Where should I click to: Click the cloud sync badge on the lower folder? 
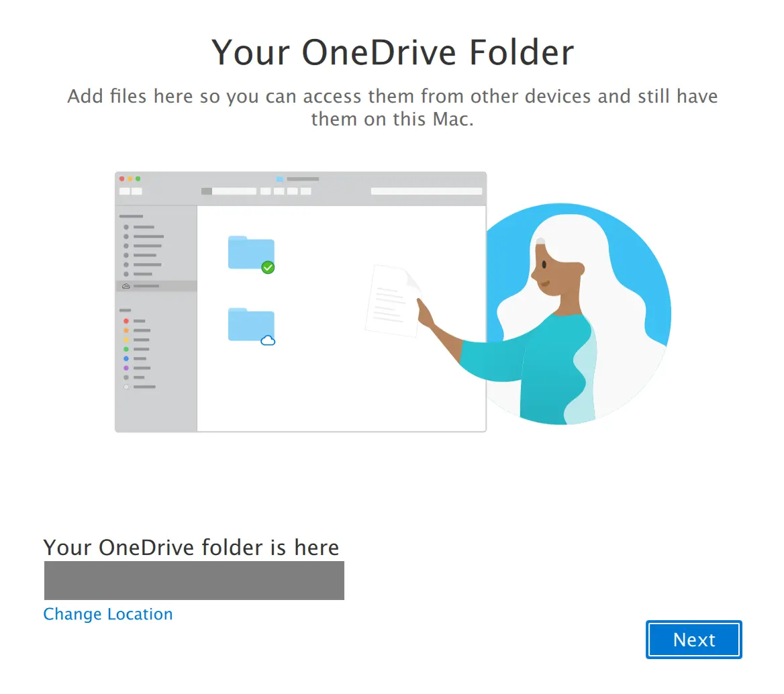tap(269, 341)
